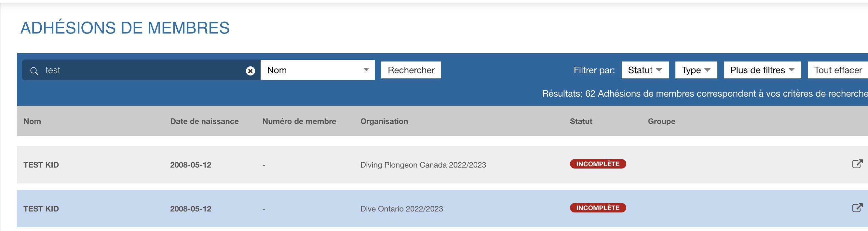
Task: Select the TEST KID row for Dive Ontario
Action: [x=41, y=209]
